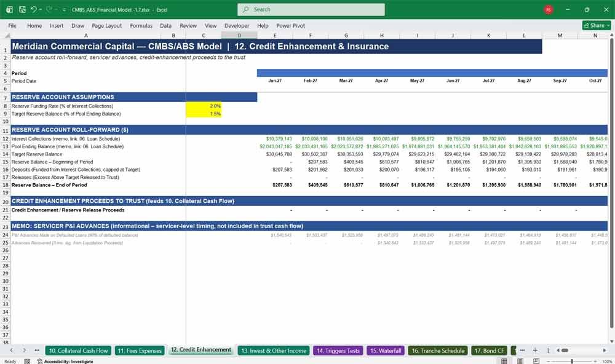This screenshot has height=364, width=615.
Task: Undo the last action
Action: (x=33, y=9)
